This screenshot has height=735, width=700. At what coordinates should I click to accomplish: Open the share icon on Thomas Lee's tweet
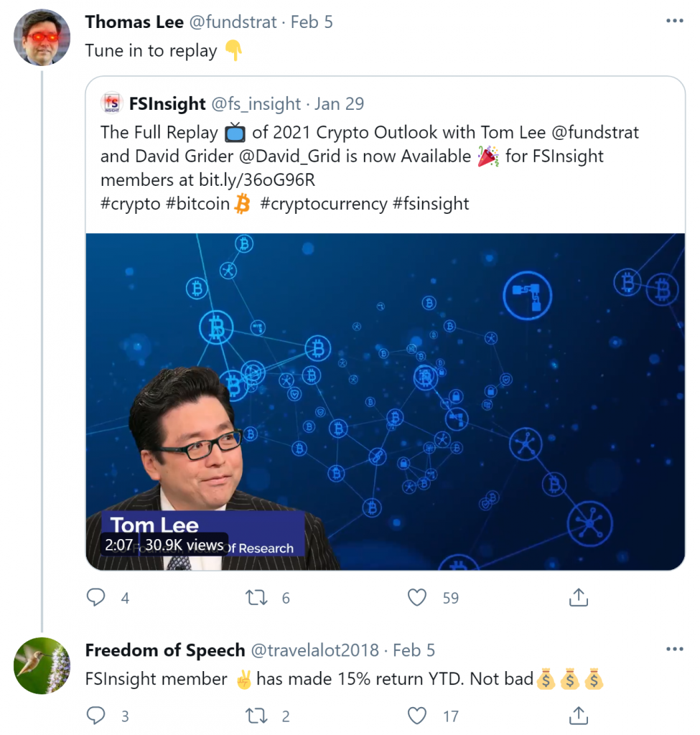pyautogui.click(x=579, y=597)
